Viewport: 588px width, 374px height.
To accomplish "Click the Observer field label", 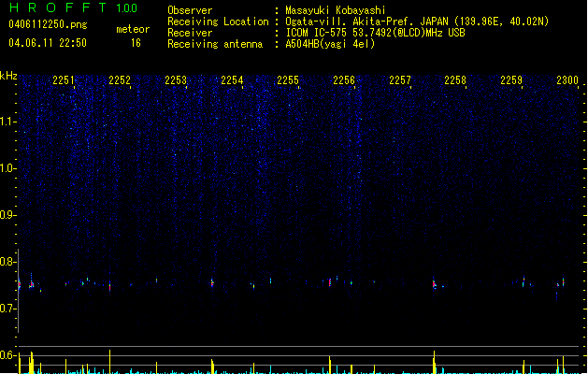I will click(190, 10).
